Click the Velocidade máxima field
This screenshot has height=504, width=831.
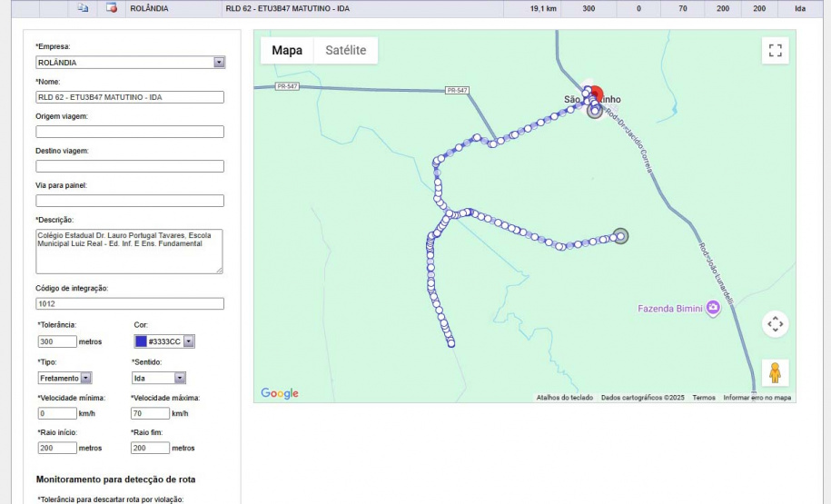coord(150,413)
